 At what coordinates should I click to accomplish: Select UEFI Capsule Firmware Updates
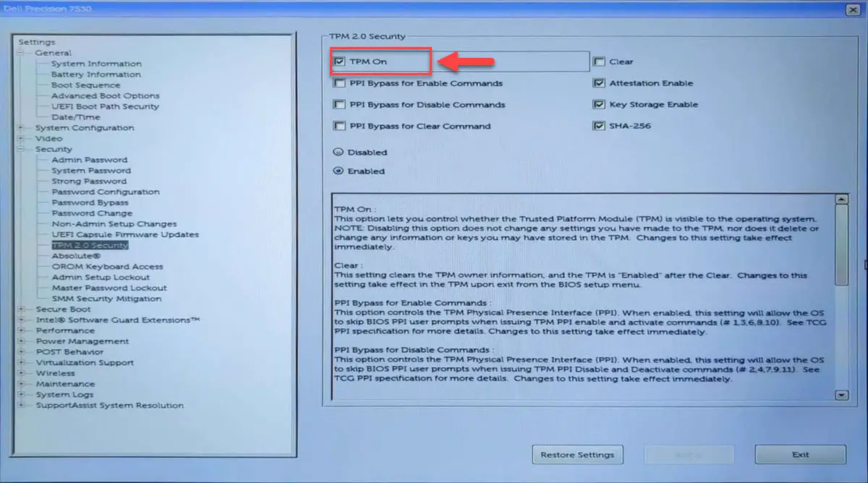pyautogui.click(x=105, y=234)
